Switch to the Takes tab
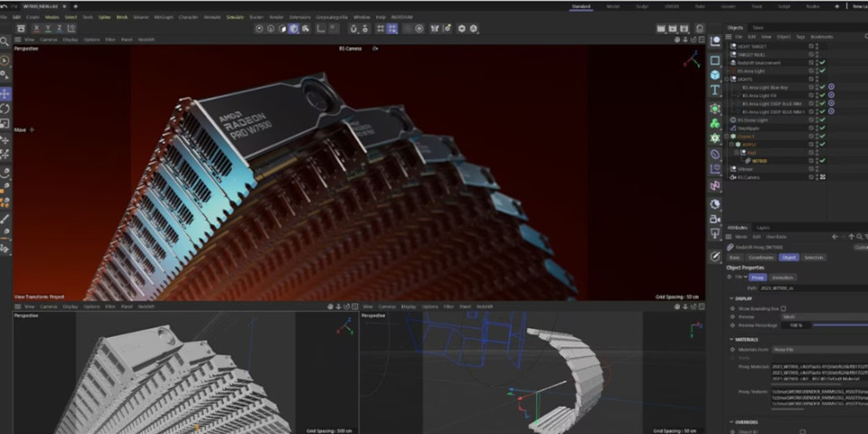 click(758, 28)
